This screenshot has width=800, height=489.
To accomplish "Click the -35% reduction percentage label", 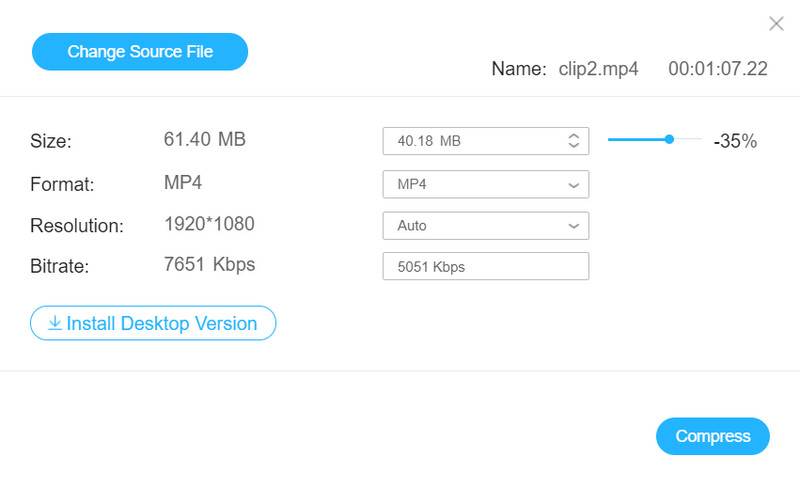I will [x=735, y=142].
